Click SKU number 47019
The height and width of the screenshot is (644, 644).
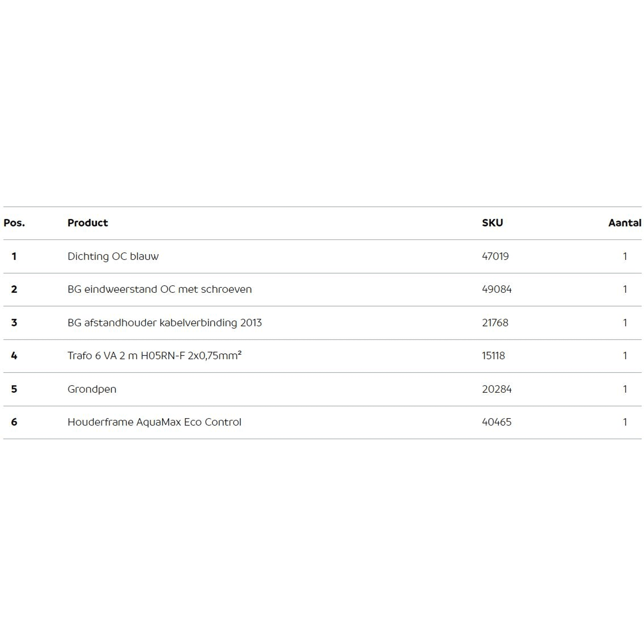point(495,256)
